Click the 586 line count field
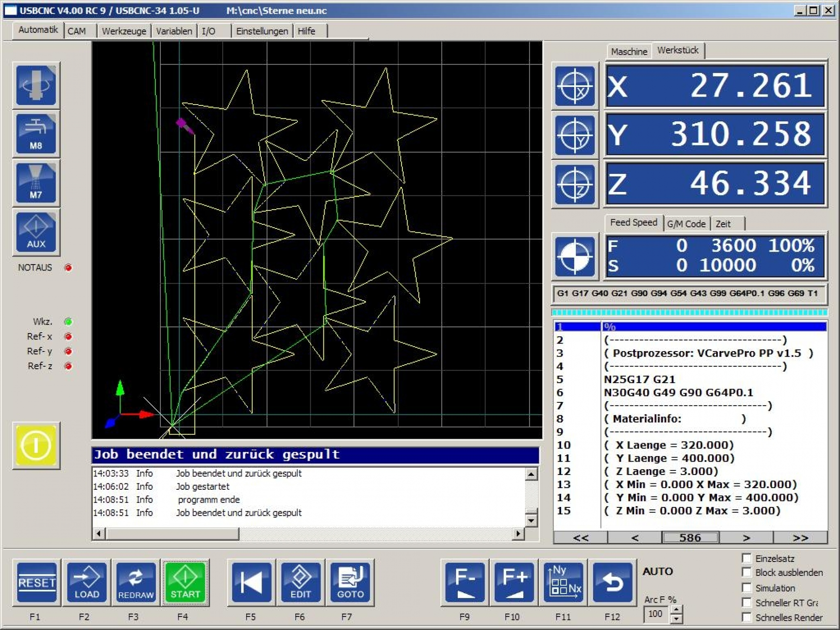This screenshot has height=630, width=840. click(690, 538)
